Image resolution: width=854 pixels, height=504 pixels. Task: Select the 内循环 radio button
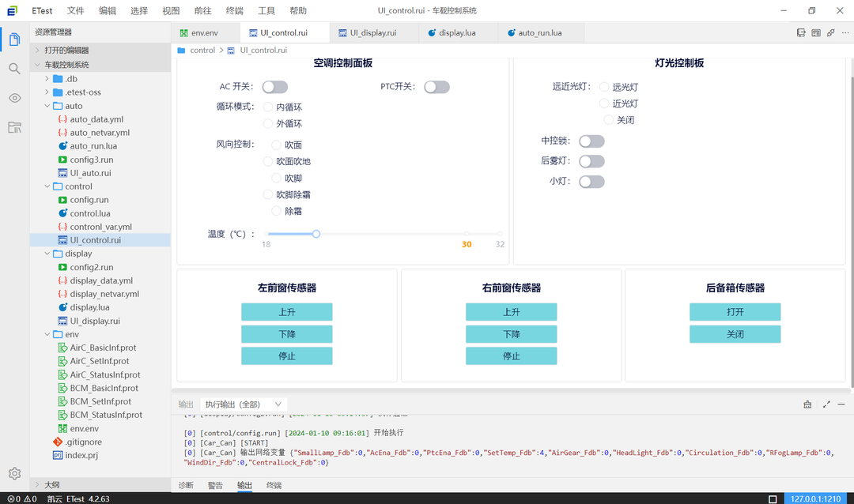269,107
